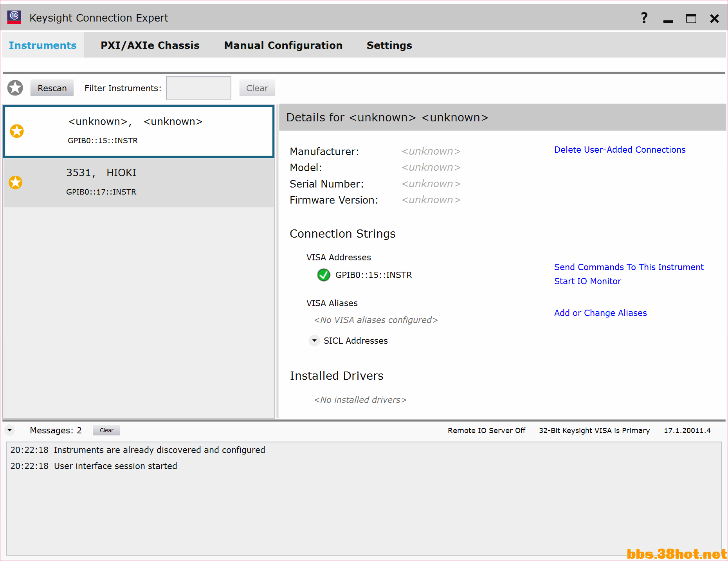Close the Keysight Connection Expert window
728x561 pixels.
tap(714, 18)
